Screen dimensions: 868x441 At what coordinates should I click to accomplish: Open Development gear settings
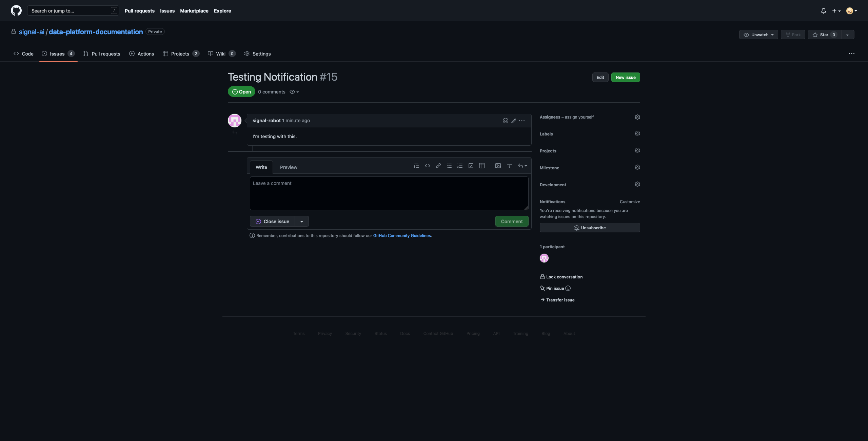pyautogui.click(x=637, y=184)
